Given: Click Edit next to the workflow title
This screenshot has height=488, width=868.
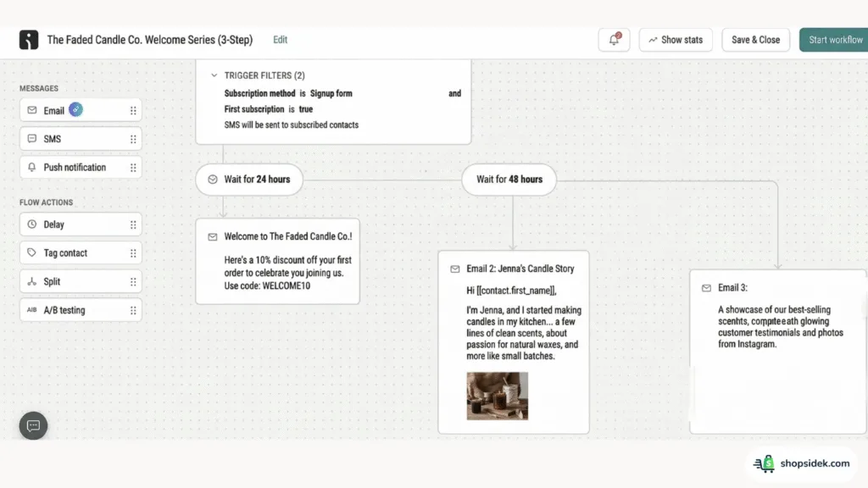Looking at the screenshot, I should [280, 39].
